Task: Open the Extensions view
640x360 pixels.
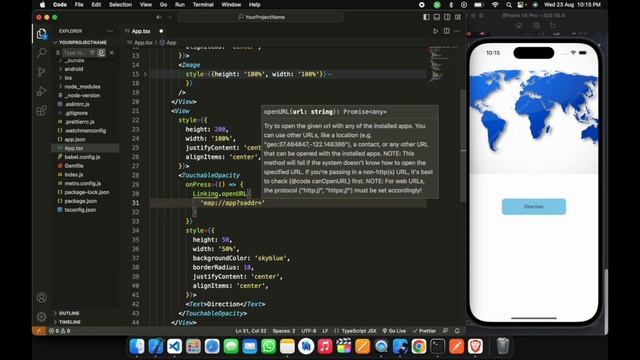Action: tap(41, 110)
